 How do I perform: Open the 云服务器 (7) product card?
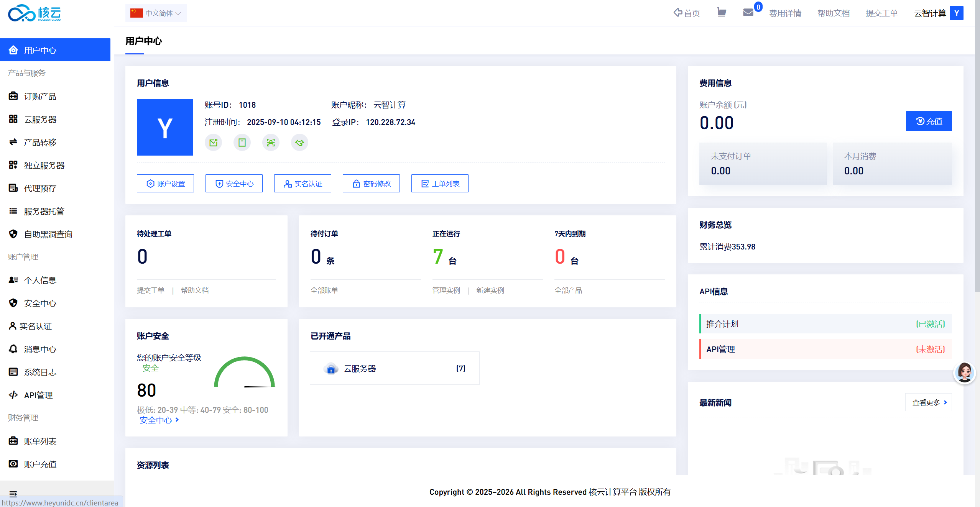pyautogui.click(x=395, y=368)
